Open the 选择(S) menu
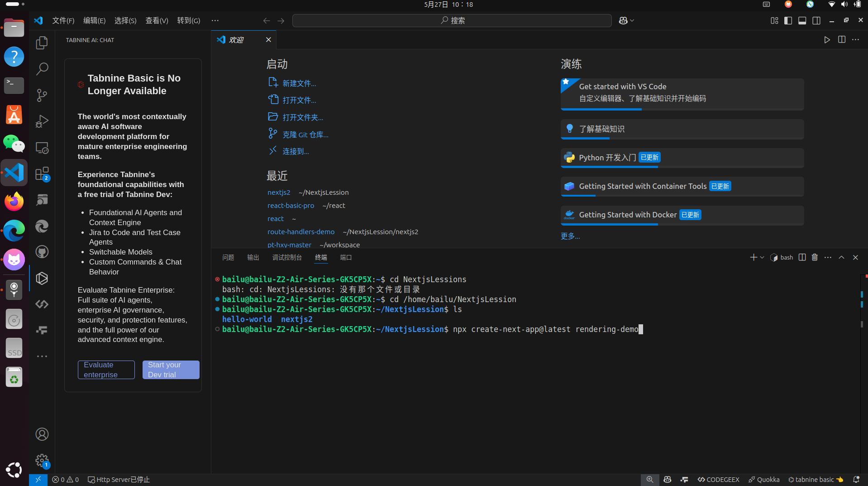 [x=125, y=21]
